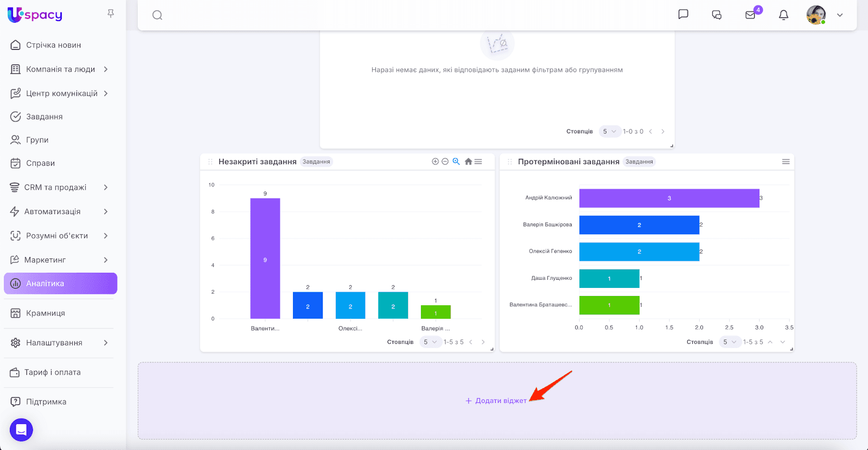Click the Налаштування gear icon

click(16, 343)
